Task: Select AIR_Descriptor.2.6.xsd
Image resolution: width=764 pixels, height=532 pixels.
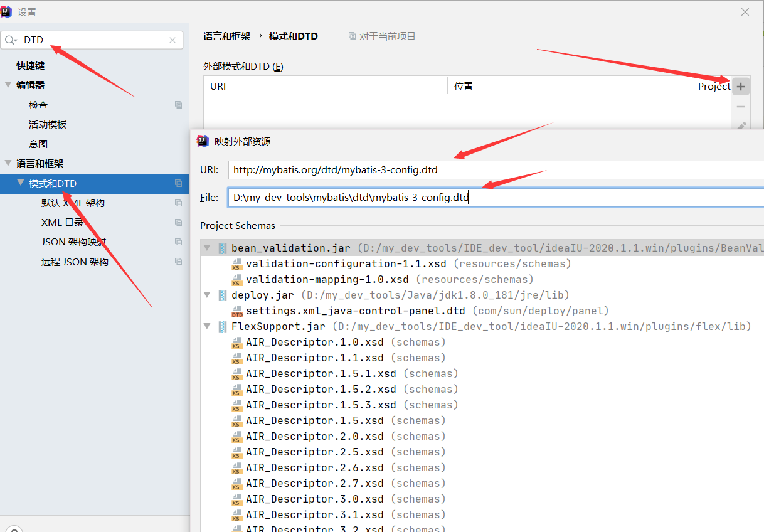Action: click(x=314, y=467)
